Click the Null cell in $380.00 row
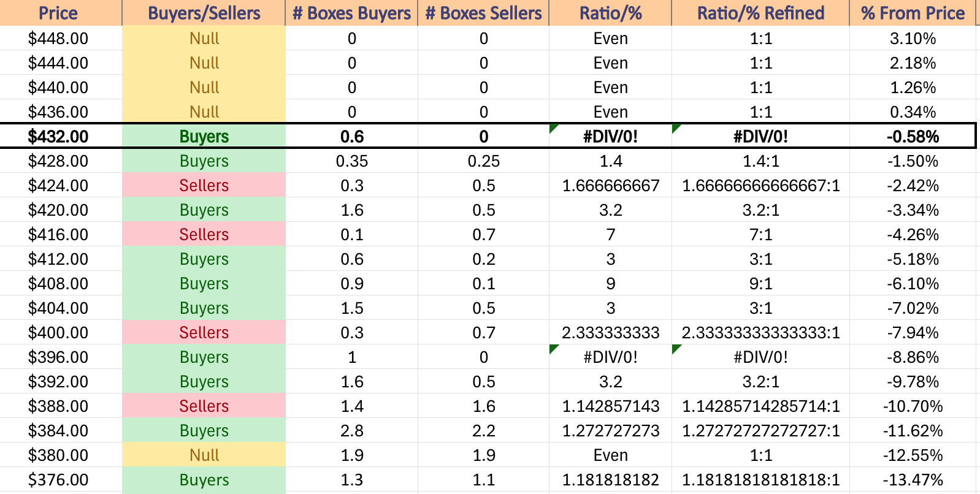Image resolution: width=980 pixels, height=494 pixels. pos(204,455)
